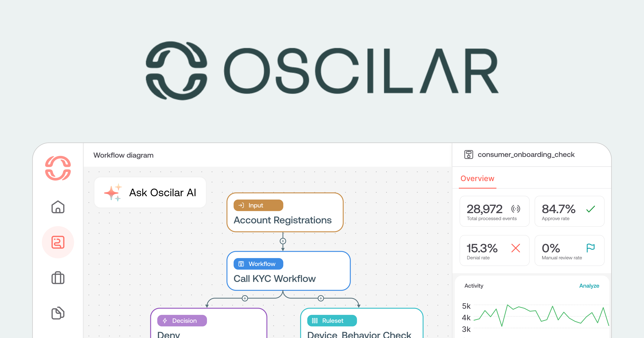
Task: Switch to the Overview tab
Action: [x=477, y=178]
